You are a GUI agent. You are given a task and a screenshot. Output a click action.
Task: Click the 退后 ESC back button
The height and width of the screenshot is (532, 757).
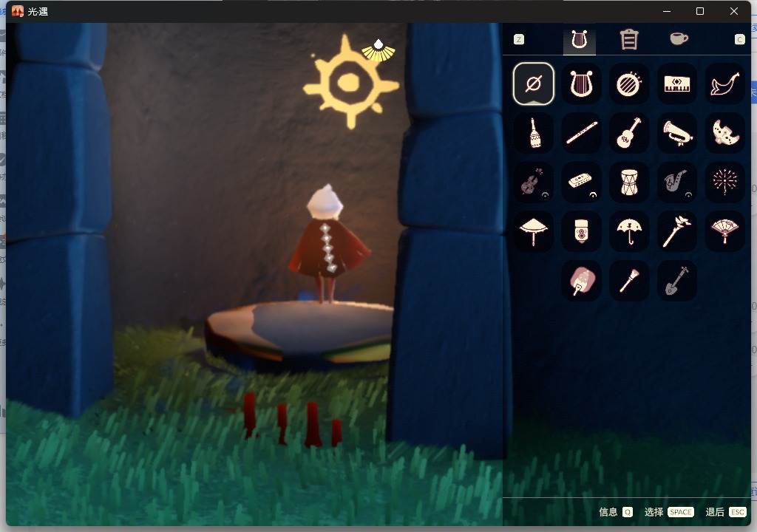[726, 512]
